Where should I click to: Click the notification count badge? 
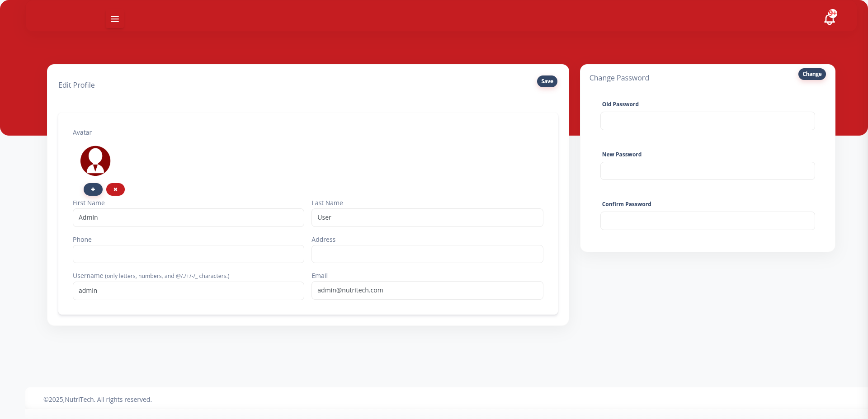click(834, 13)
